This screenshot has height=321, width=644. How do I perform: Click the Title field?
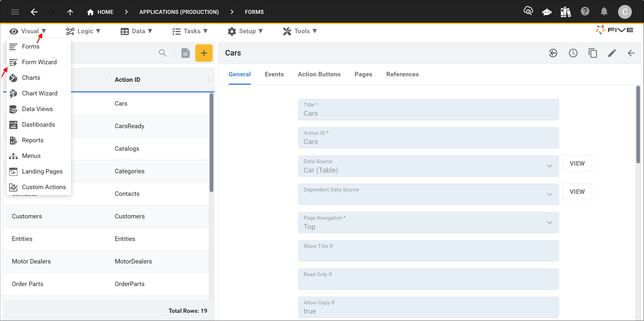[x=428, y=109]
